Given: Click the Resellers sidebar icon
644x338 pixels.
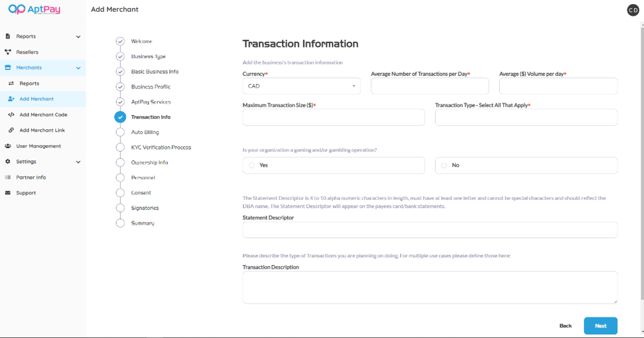Looking at the screenshot, I should 8,52.
